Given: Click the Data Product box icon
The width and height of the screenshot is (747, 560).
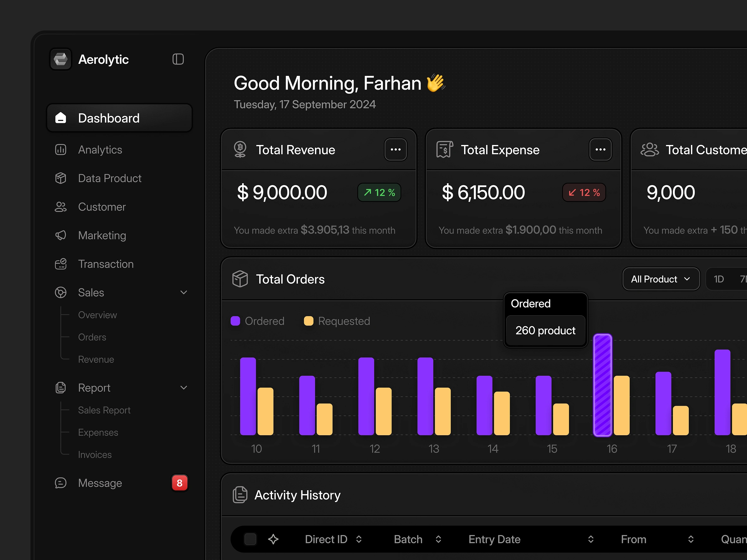Looking at the screenshot, I should coord(61,178).
